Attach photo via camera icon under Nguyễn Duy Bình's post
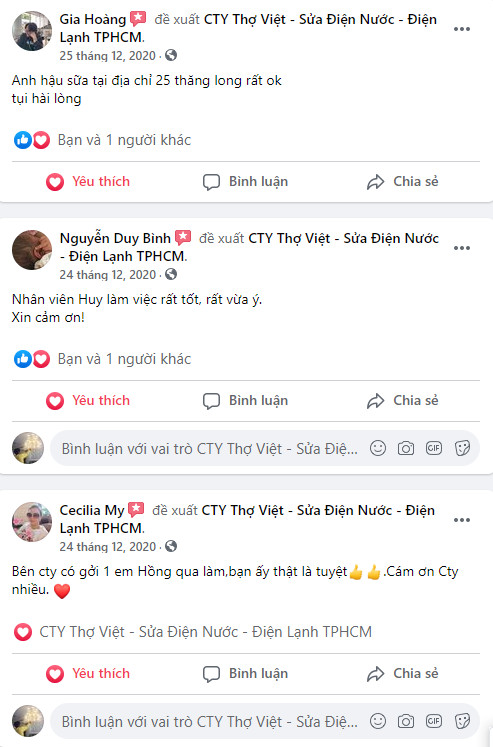 pyautogui.click(x=406, y=448)
